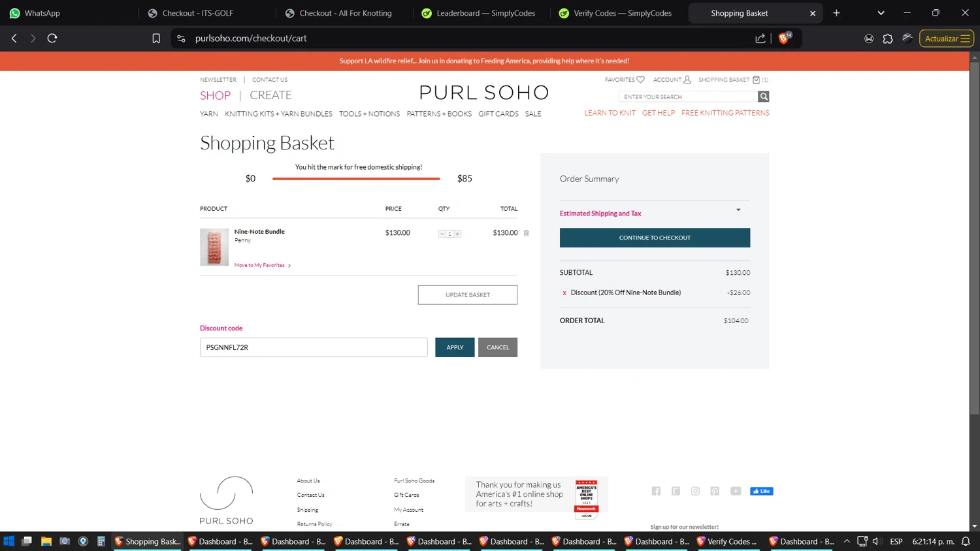Open Purl Soho Pinterest icon
Image resolution: width=980 pixels, height=551 pixels.
pyautogui.click(x=715, y=491)
